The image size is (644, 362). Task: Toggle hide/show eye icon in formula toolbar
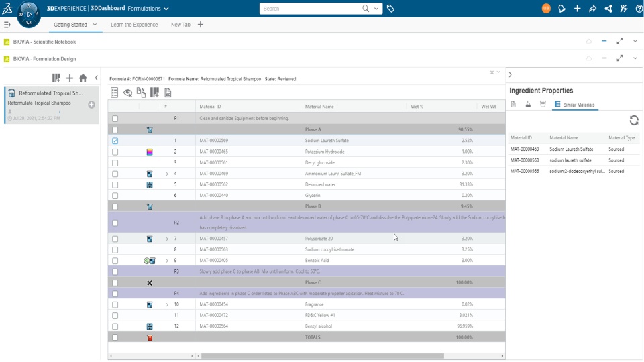(127, 93)
